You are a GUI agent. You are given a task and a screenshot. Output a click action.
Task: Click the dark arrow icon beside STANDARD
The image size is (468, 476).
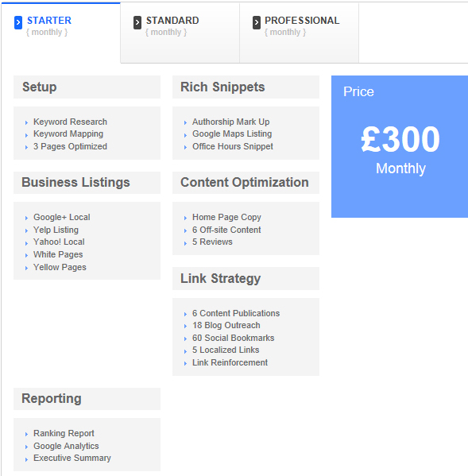[137, 22]
